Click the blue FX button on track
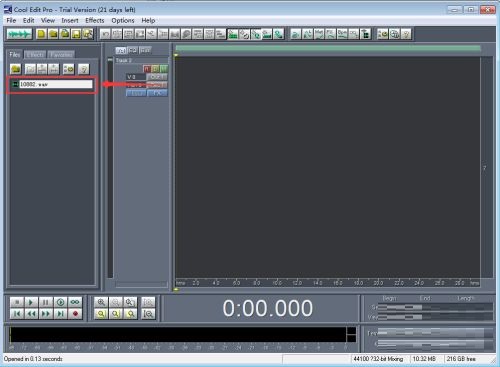 [x=157, y=93]
